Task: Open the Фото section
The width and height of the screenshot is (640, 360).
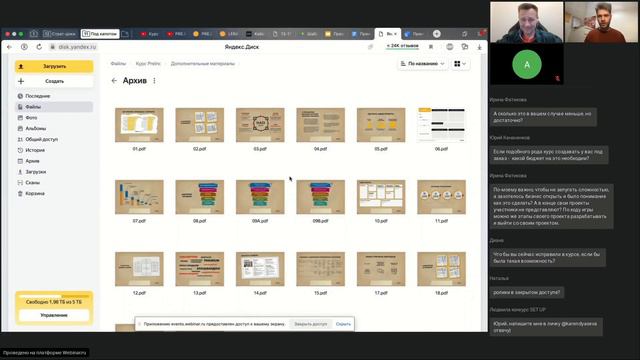Action: (x=31, y=118)
